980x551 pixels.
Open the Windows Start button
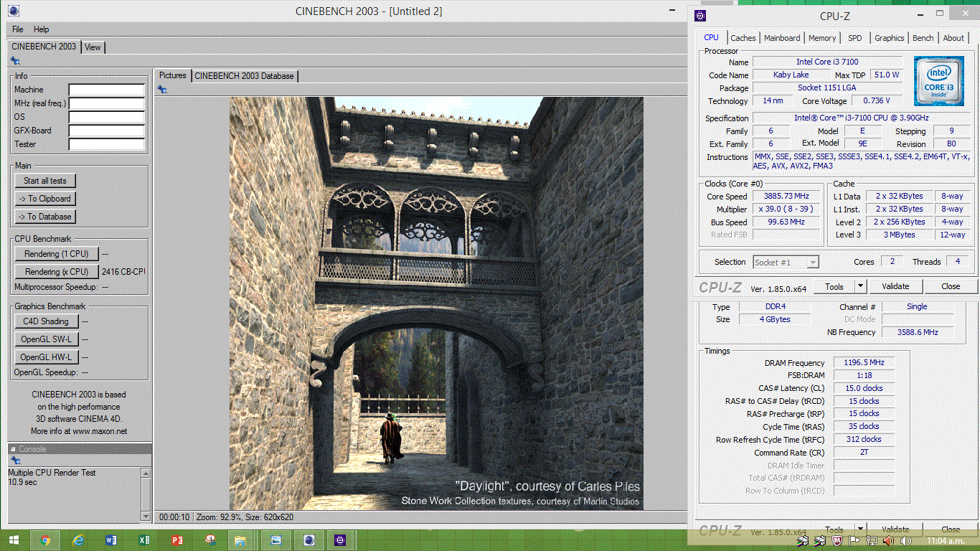pyautogui.click(x=14, y=540)
